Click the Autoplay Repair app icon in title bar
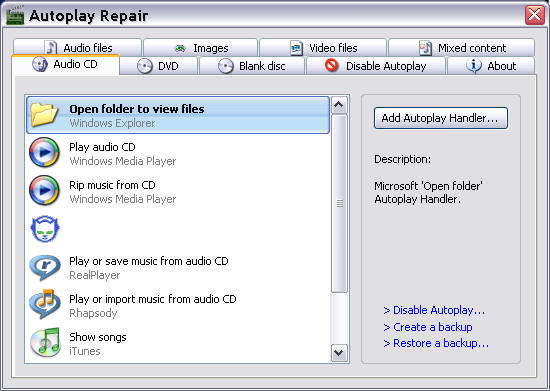Image resolution: width=550 pixels, height=391 pixels. (x=15, y=16)
